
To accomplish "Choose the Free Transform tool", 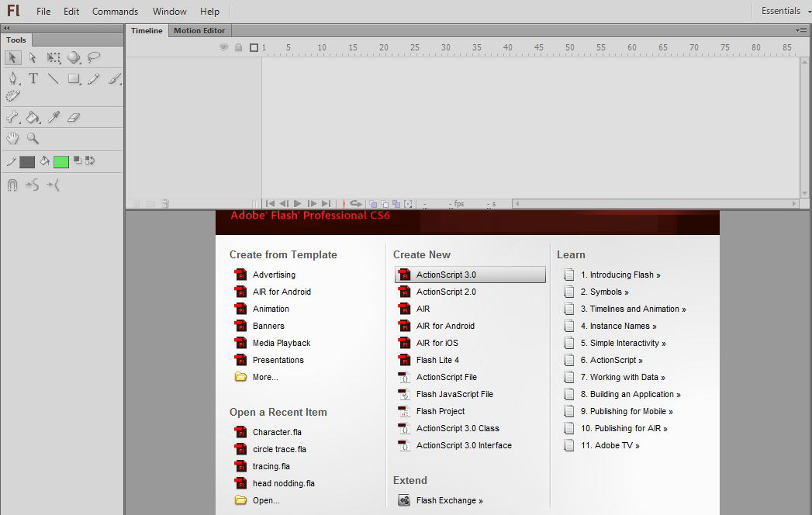I will tap(54, 57).
